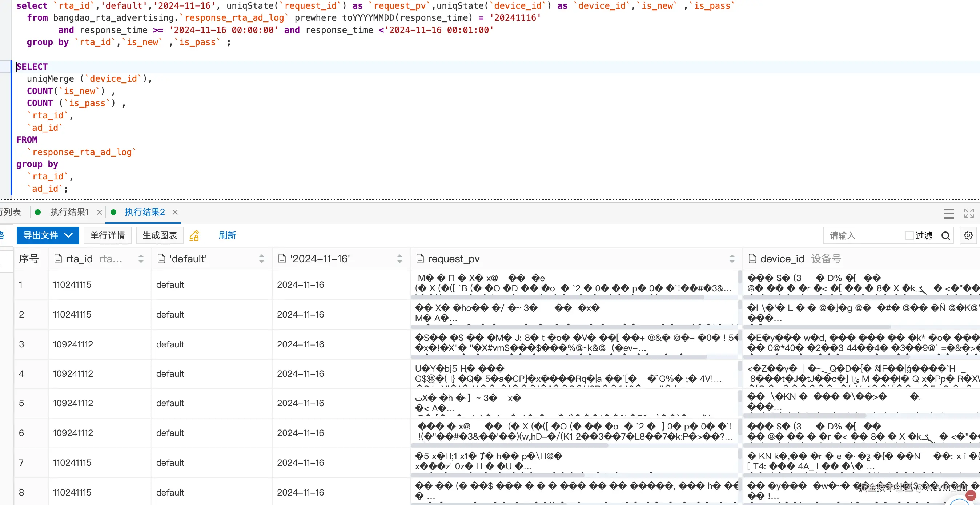Close the 执行结果2 tab
This screenshot has height=505, width=980.
175,212
